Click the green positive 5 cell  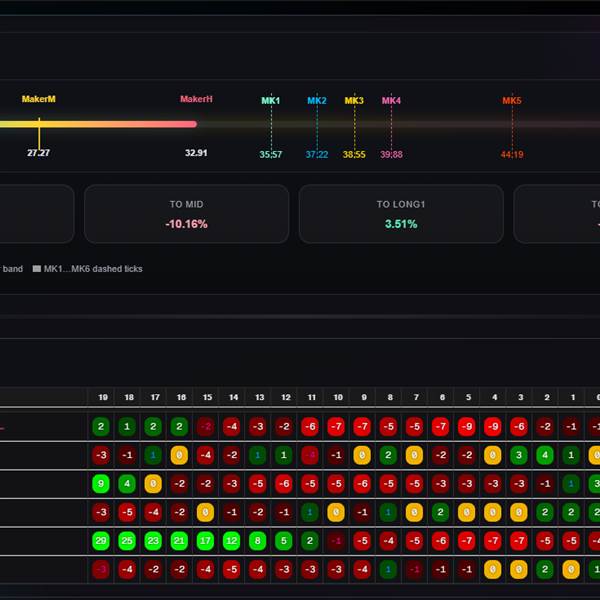click(x=284, y=541)
